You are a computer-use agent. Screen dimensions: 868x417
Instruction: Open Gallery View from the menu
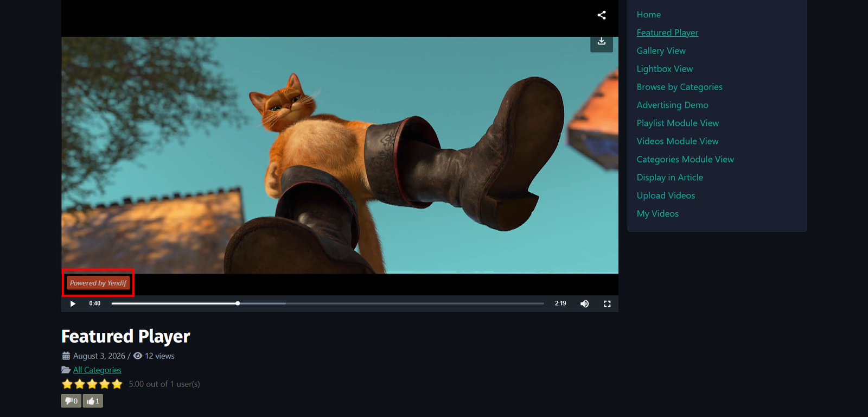(x=661, y=50)
